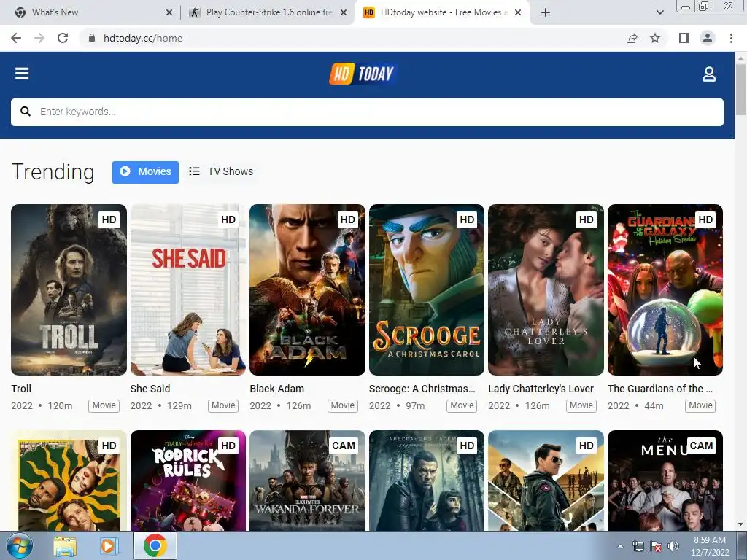Open the Chrome three-dot menu
The height and width of the screenshot is (560, 747).
(731, 38)
